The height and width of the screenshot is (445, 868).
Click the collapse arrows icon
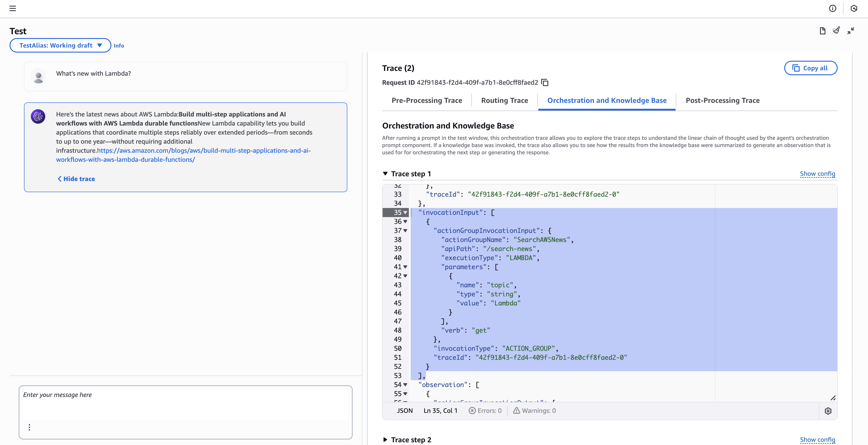[x=851, y=31]
